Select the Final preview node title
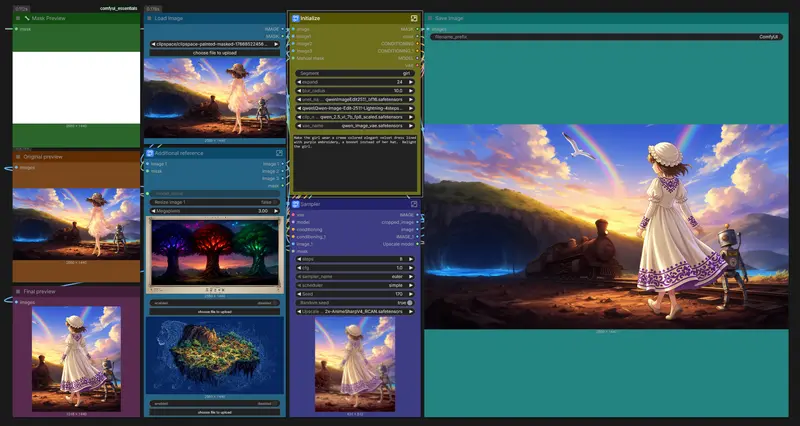Viewport: 800px width, 426px height. 38,291
